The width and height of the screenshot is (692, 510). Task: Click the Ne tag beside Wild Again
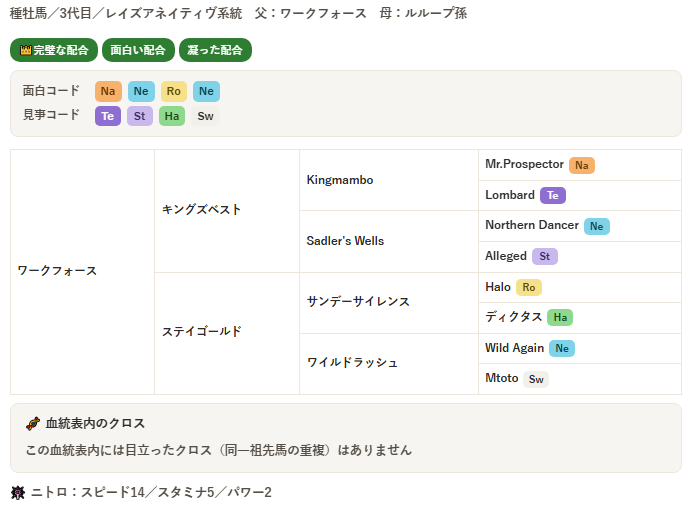pyautogui.click(x=562, y=349)
